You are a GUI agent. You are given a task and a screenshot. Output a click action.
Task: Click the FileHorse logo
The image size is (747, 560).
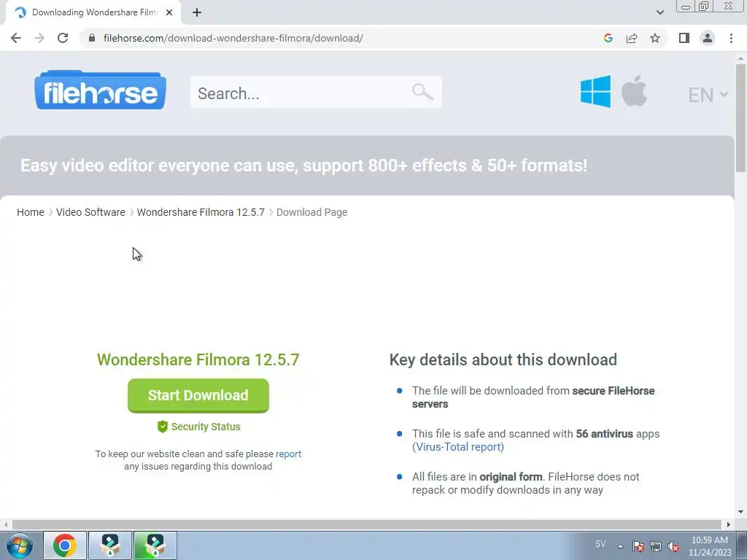click(x=100, y=90)
